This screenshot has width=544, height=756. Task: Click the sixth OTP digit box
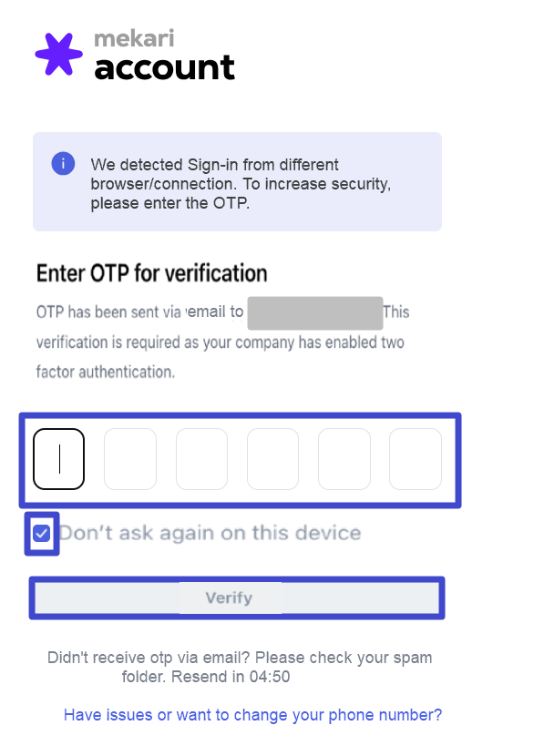click(x=416, y=459)
